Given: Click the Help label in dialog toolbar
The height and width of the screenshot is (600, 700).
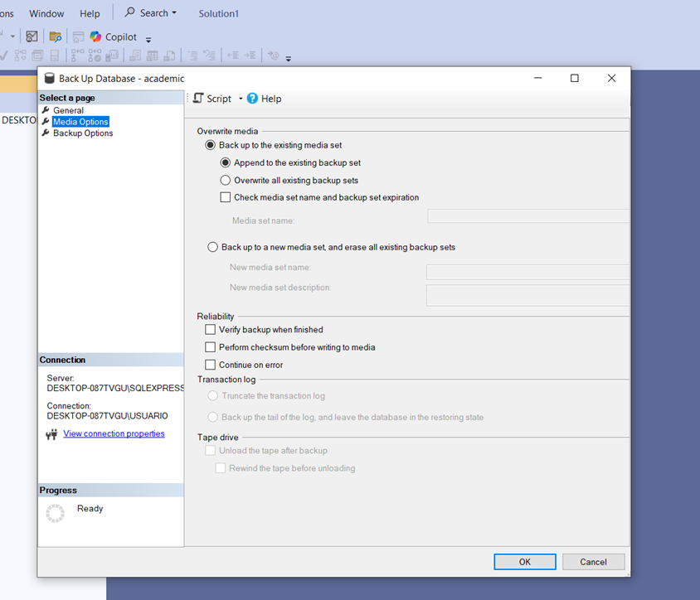Looking at the screenshot, I should pos(271,99).
